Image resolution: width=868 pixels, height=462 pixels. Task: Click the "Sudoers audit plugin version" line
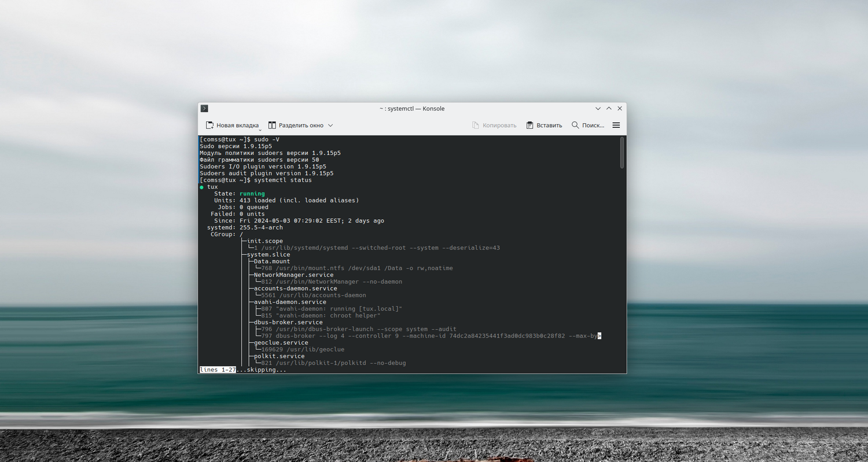pyautogui.click(x=267, y=173)
